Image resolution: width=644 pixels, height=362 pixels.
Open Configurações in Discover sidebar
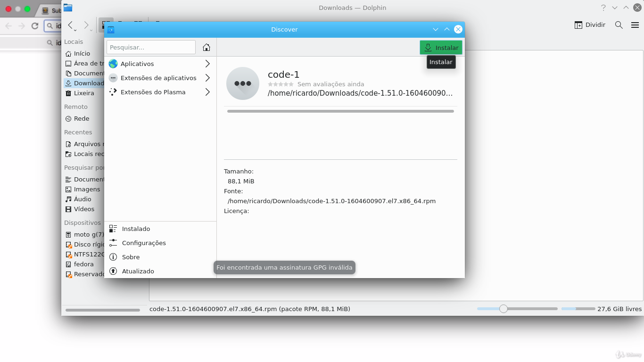tap(160, 243)
